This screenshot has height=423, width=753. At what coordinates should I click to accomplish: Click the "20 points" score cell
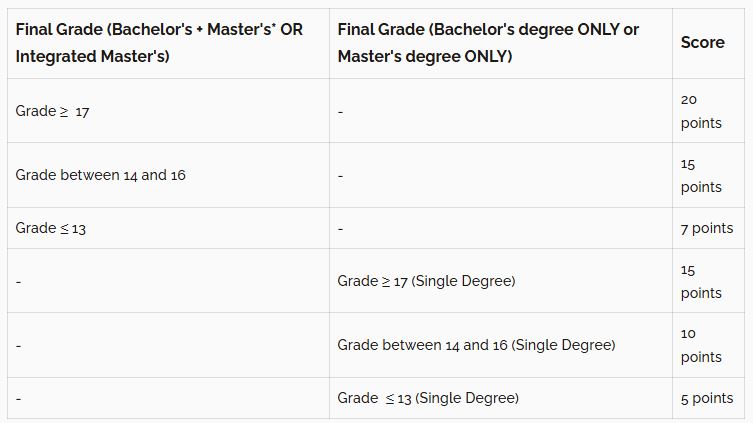[x=701, y=111]
